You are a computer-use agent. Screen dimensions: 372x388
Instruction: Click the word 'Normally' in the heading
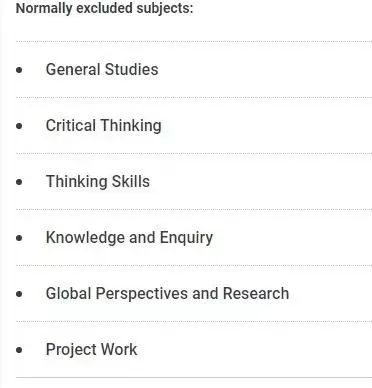tap(44, 9)
